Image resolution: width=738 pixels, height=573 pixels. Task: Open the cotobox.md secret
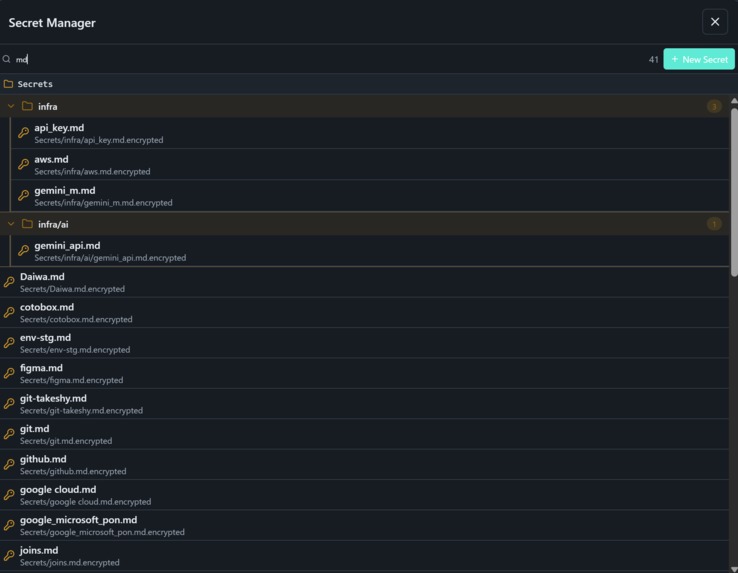(364, 313)
